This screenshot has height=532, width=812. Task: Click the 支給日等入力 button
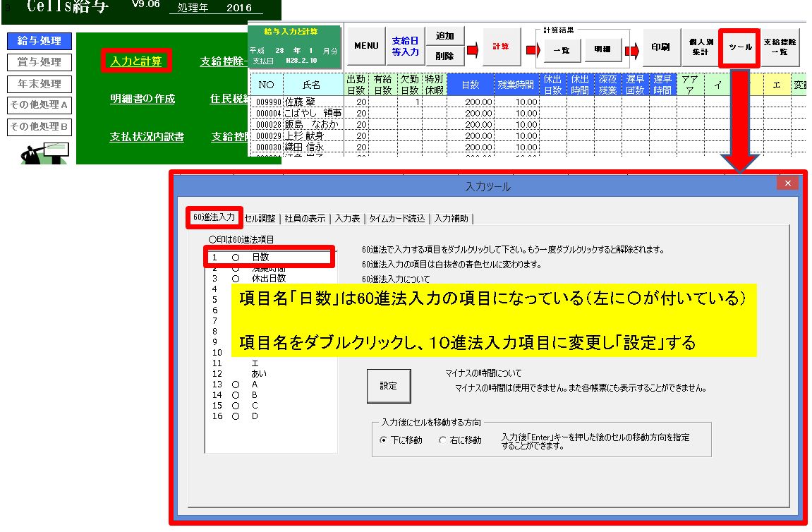(406, 47)
